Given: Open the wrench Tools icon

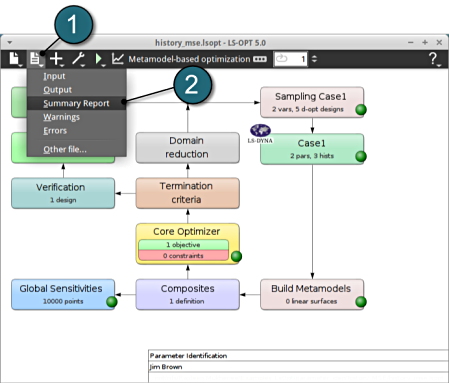Looking at the screenshot, I should (78, 59).
